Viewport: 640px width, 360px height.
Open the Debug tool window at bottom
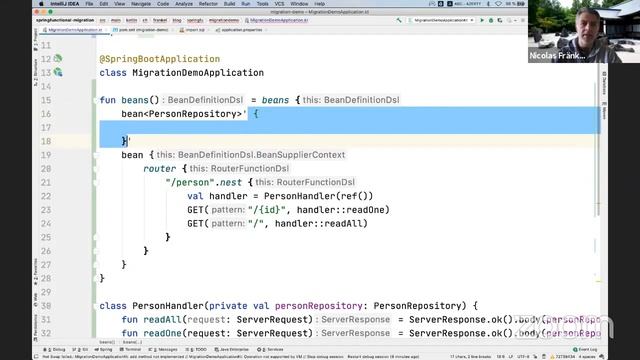click(54, 350)
